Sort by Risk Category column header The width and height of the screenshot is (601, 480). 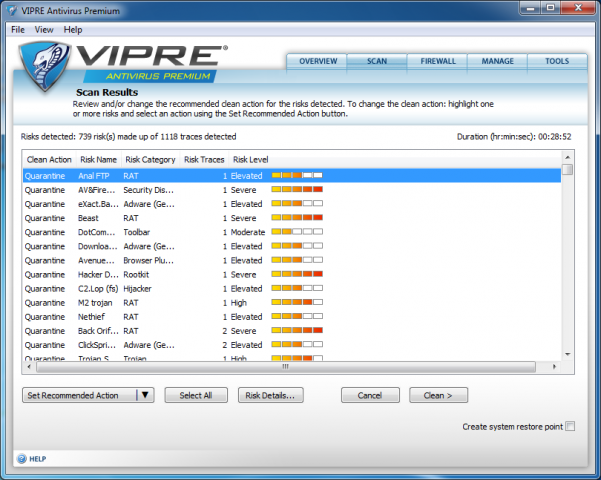point(150,159)
